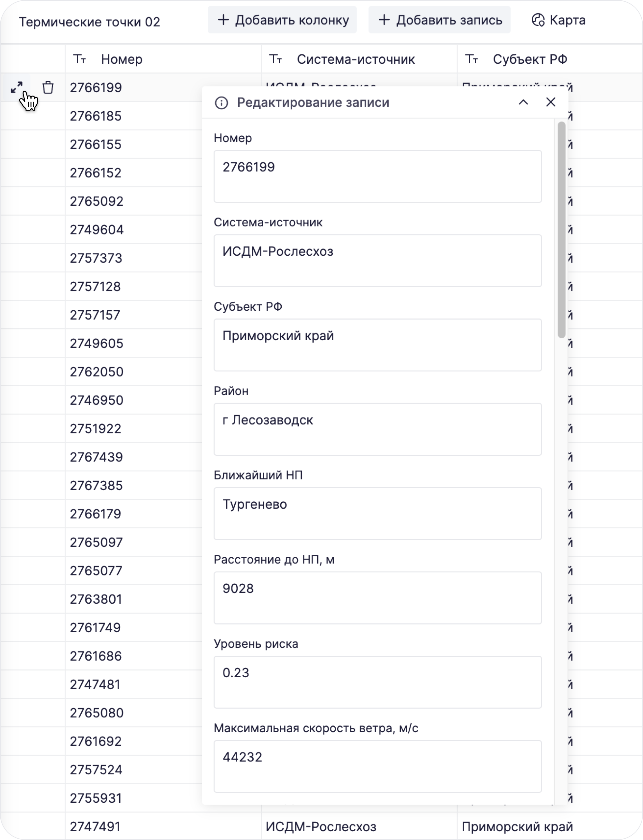Focus the Район field with Лесозаводск

377,429
